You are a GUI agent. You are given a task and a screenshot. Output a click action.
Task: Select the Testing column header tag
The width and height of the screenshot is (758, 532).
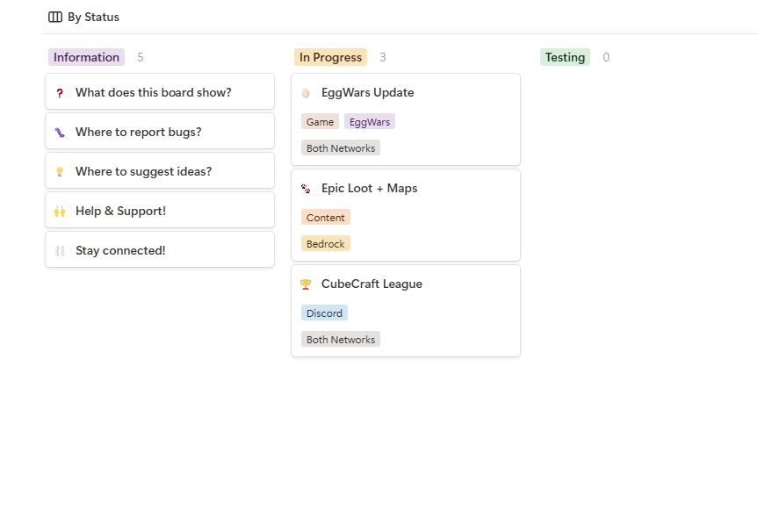click(x=565, y=57)
